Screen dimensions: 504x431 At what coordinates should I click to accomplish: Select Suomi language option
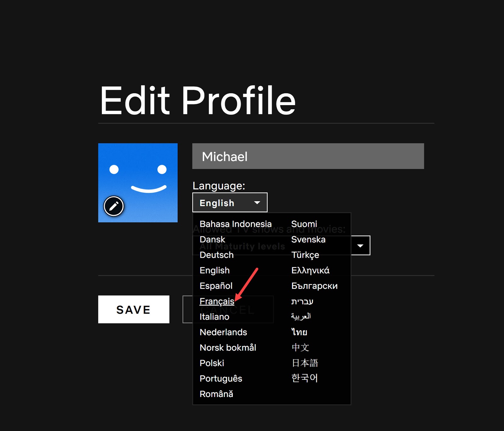[304, 224]
